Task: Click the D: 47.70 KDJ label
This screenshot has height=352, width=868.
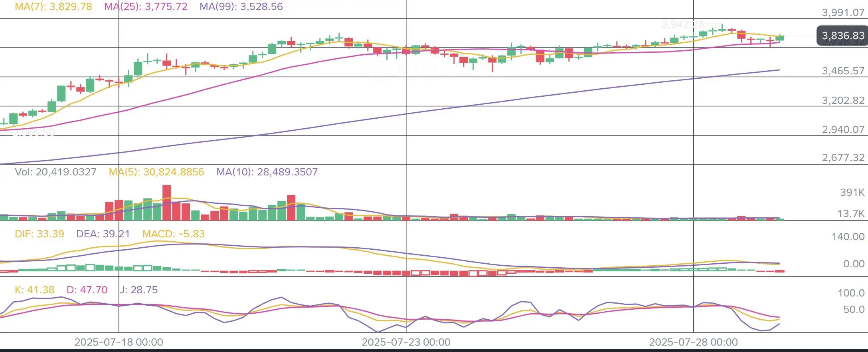Action: [87, 290]
